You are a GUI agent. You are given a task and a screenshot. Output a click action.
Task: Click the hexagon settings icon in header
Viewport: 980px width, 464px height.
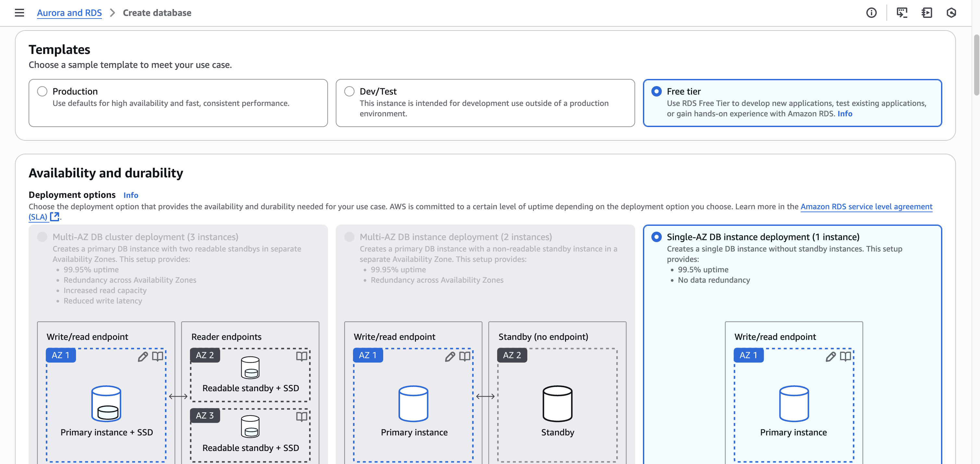(951, 13)
